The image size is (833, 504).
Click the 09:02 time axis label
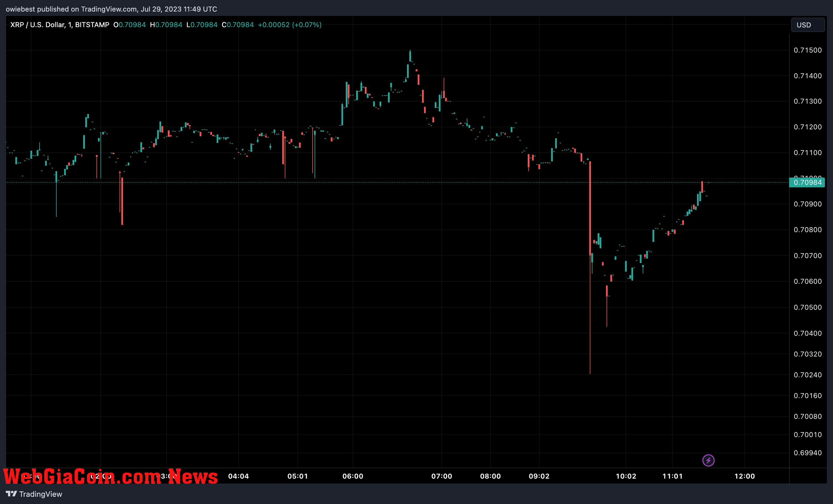[x=539, y=476]
